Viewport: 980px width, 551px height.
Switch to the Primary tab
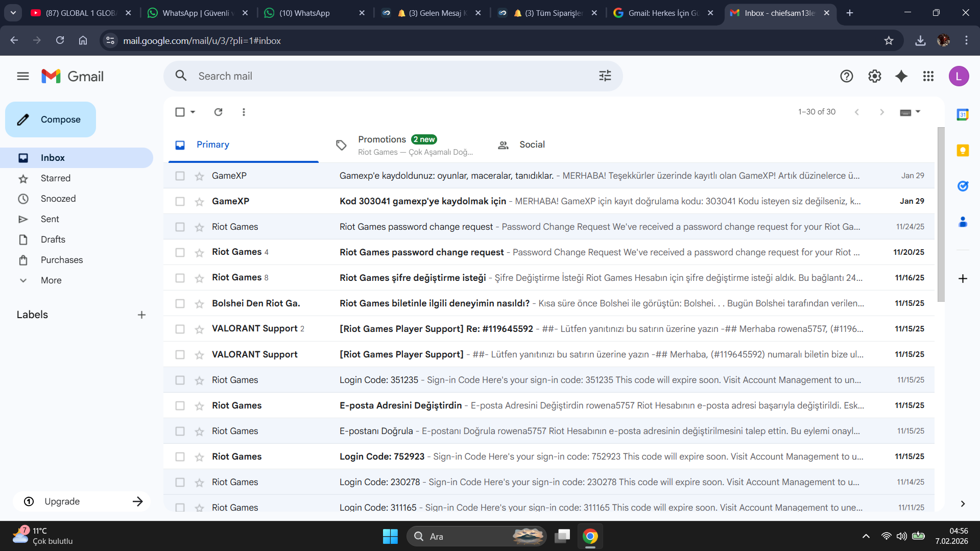pyautogui.click(x=244, y=145)
